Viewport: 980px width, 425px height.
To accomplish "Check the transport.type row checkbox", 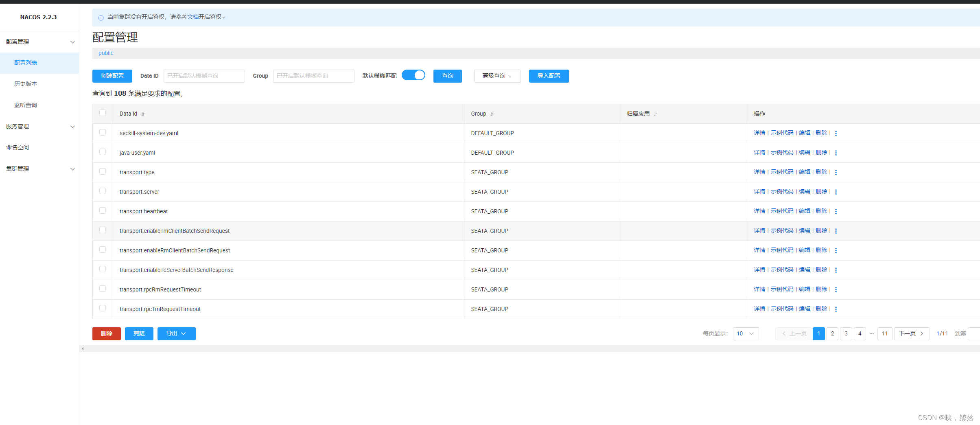I will coord(103,171).
